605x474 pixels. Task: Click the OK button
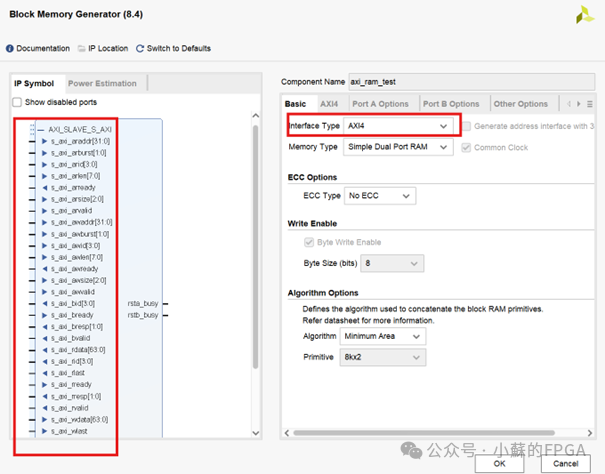click(499, 464)
